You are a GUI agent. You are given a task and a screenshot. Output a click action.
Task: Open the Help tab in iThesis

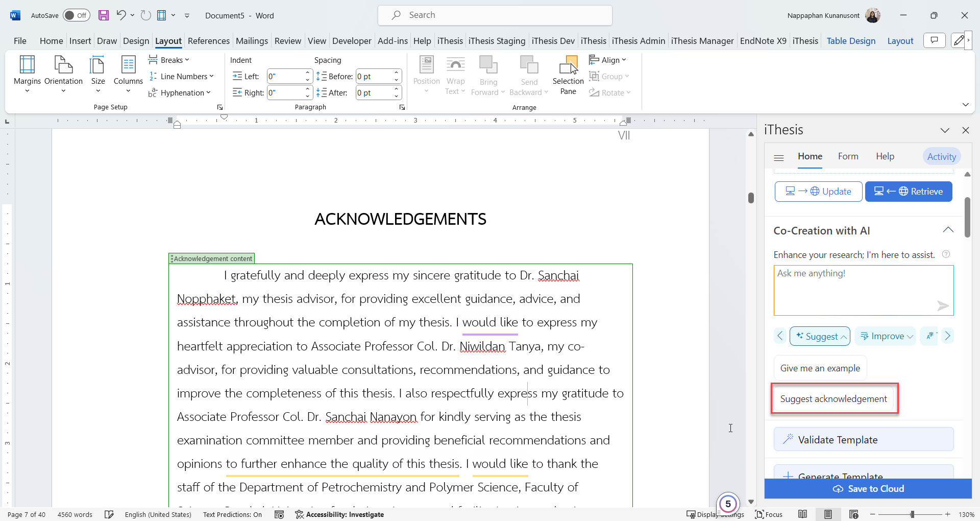[885, 156]
